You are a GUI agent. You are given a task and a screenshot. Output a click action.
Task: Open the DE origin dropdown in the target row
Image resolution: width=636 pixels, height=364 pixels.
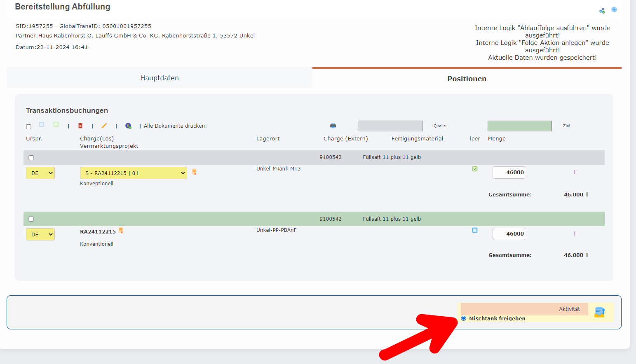tap(40, 234)
